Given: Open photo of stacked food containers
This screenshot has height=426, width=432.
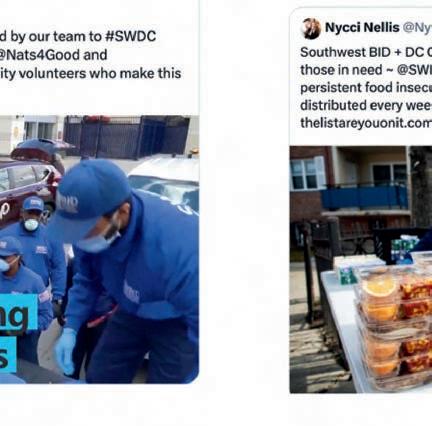Looking at the screenshot, I should click(361, 269).
